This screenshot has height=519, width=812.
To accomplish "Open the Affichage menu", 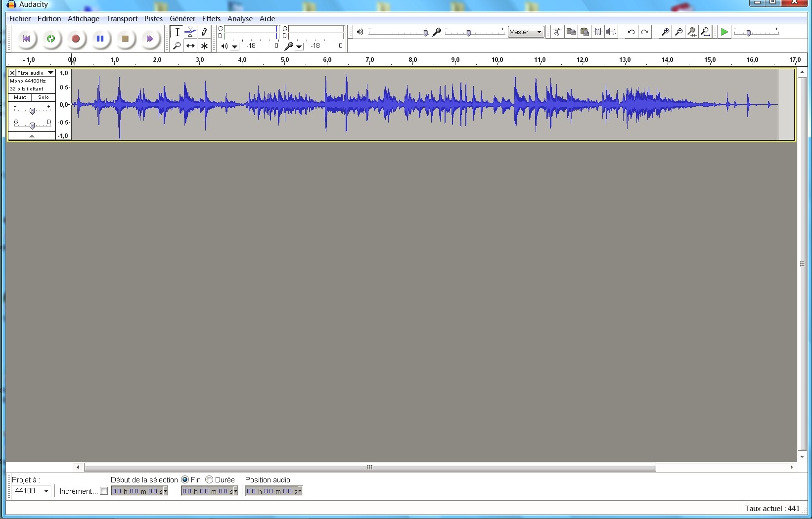I will (83, 19).
